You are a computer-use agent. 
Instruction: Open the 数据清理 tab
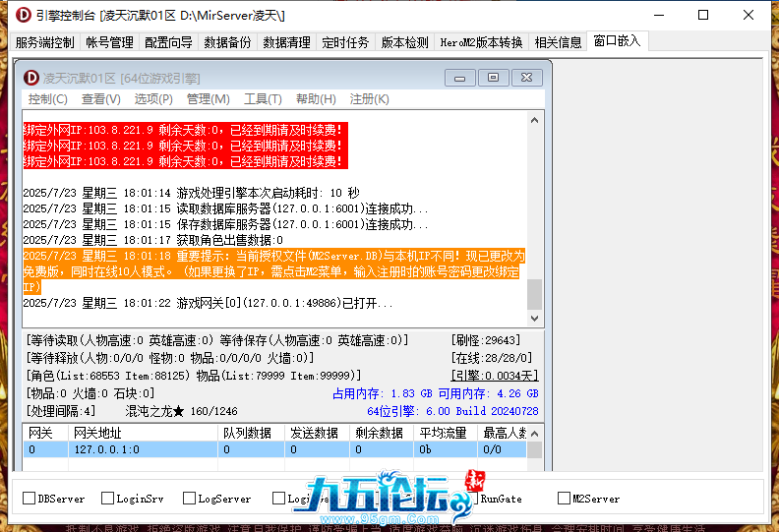pos(286,42)
